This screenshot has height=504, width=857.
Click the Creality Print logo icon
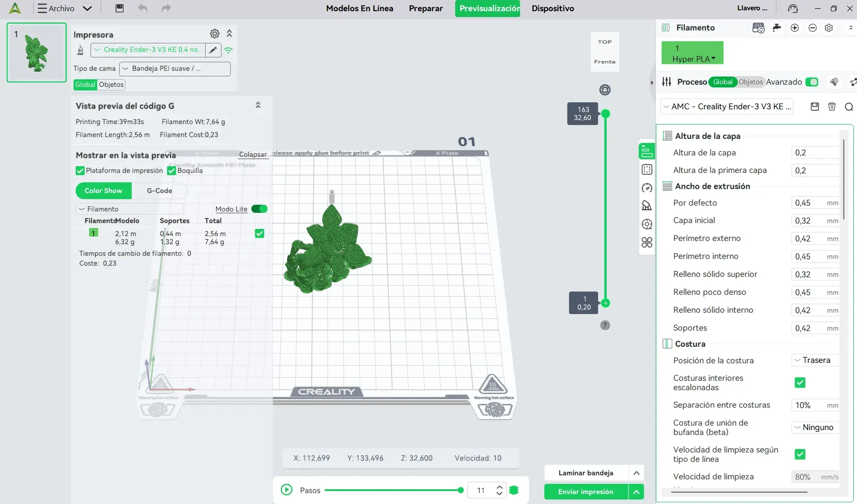tap(15, 8)
